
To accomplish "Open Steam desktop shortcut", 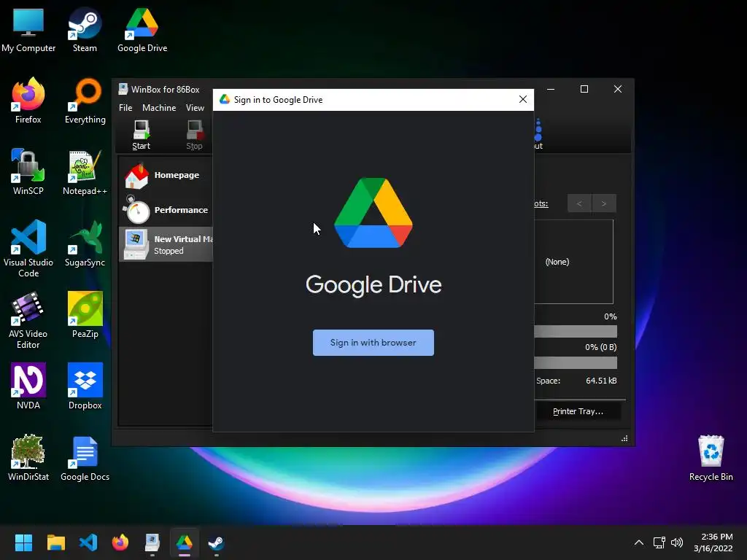I will (x=85, y=31).
